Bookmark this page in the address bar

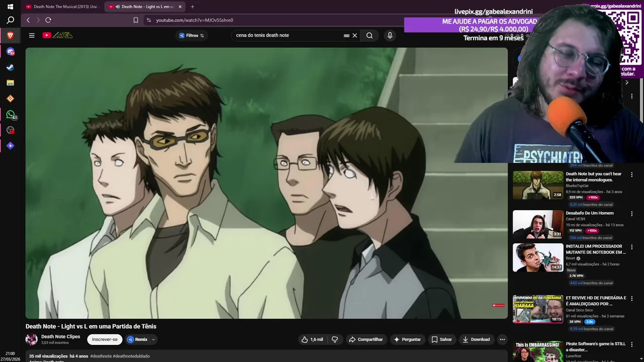(135, 20)
